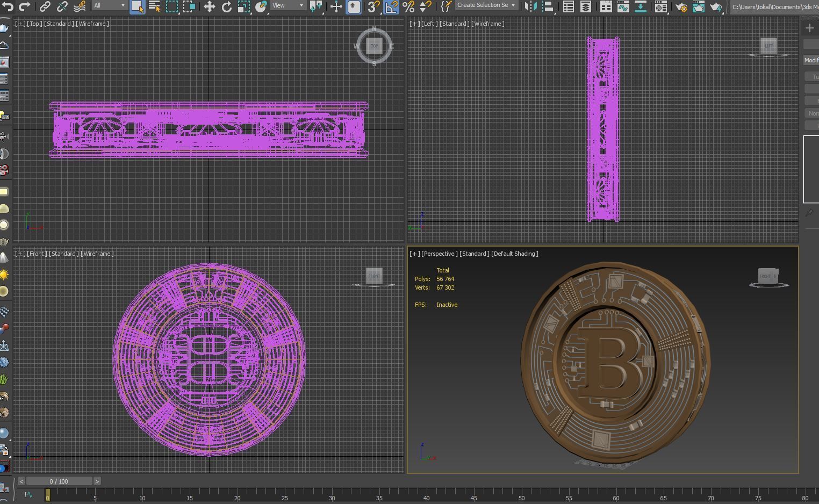
Task: Toggle Window/Crossing selection mode
Action: 189,6
